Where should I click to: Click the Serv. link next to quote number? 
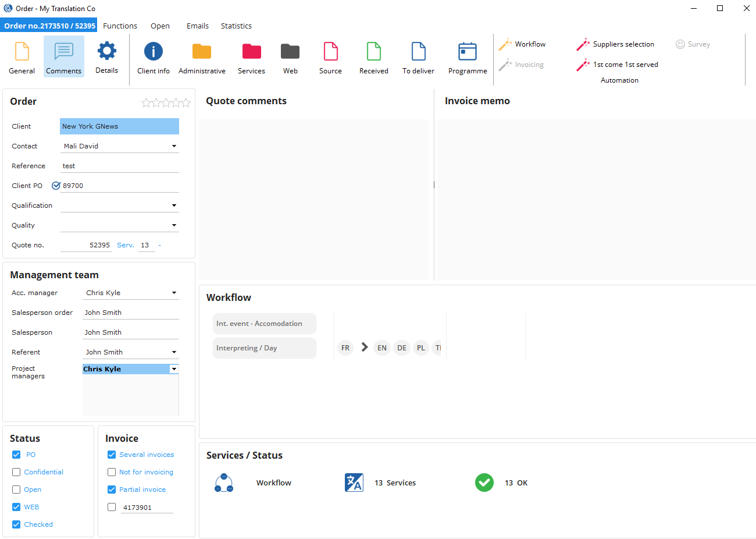[x=125, y=245]
